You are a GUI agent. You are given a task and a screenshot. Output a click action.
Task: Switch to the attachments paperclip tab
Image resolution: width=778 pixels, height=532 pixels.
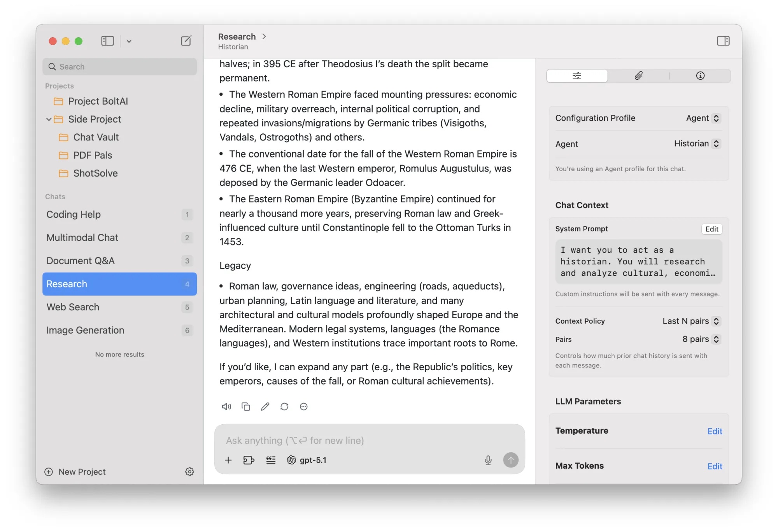point(638,76)
